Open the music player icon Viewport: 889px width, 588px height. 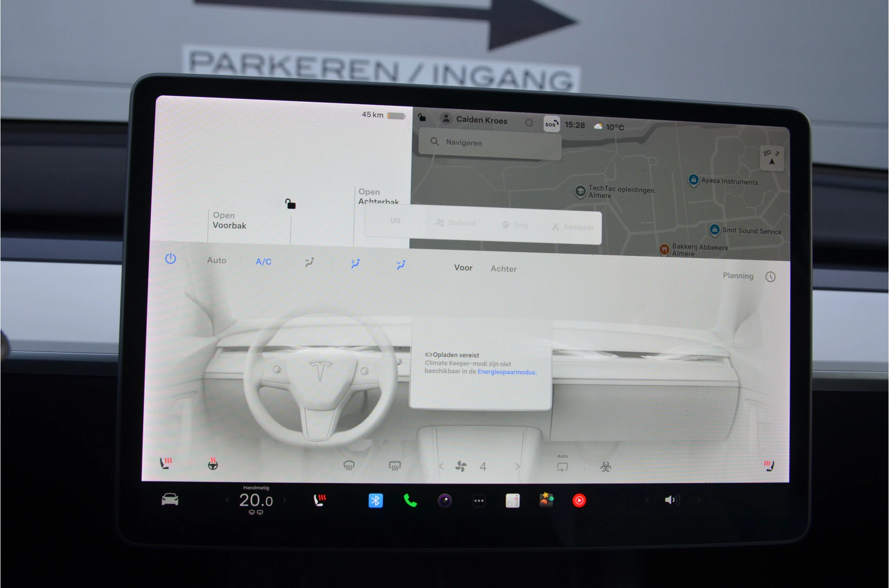click(x=579, y=500)
